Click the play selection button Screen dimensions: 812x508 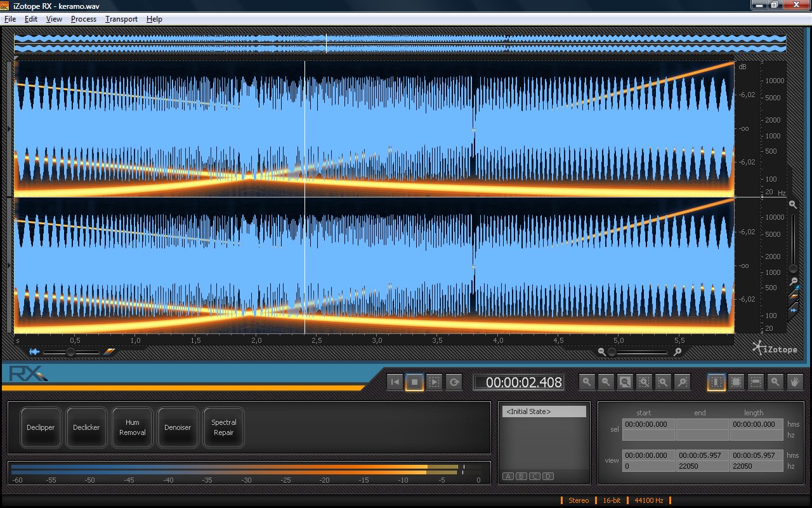(x=435, y=382)
